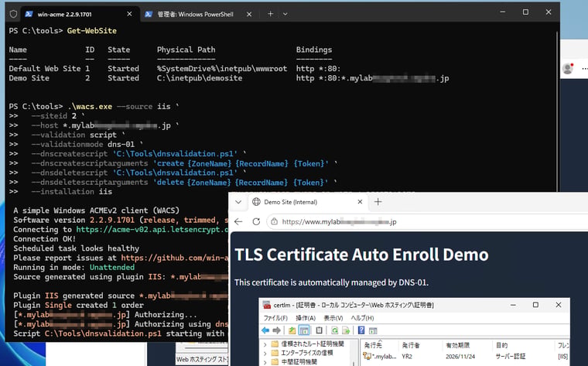Screen dimensions: 588x366
Task: Click the TLS Certificate Auto Enroll Demo heading
Action: pyautogui.click(x=361, y=255)
